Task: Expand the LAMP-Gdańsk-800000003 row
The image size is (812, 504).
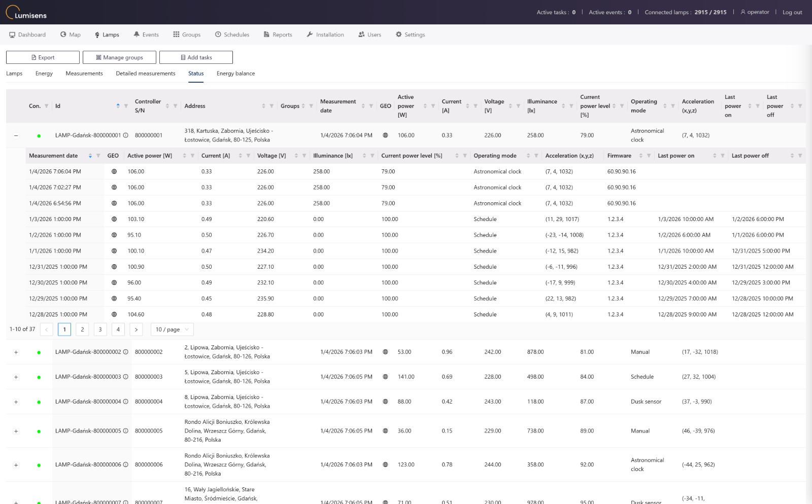Action: [16, 377]
